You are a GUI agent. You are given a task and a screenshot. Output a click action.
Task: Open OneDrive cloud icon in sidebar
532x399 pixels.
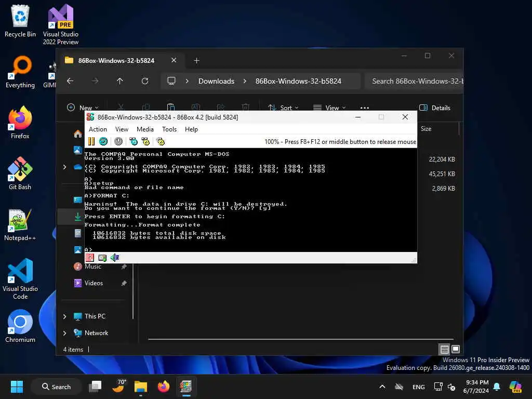tap(78, 167)
